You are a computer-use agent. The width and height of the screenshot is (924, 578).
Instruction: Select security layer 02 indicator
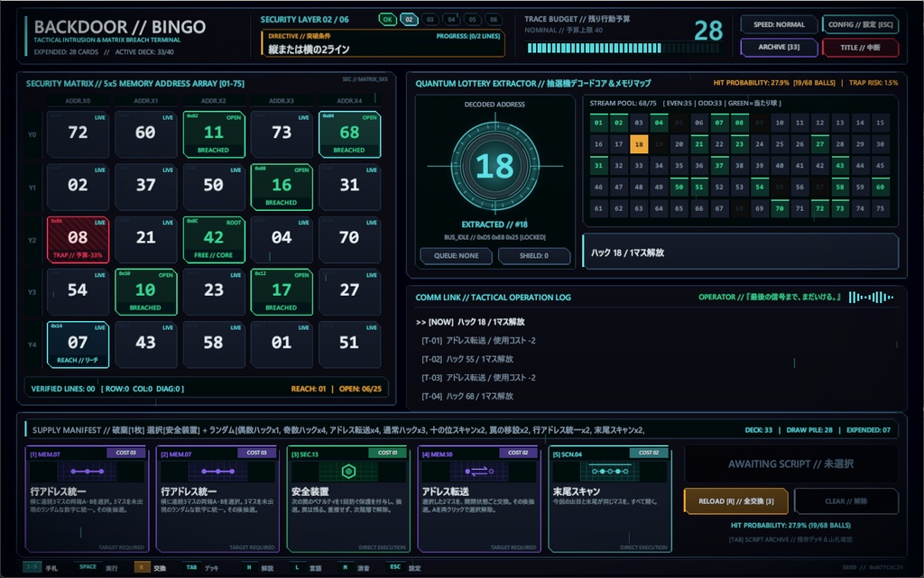tap(409, 20)
